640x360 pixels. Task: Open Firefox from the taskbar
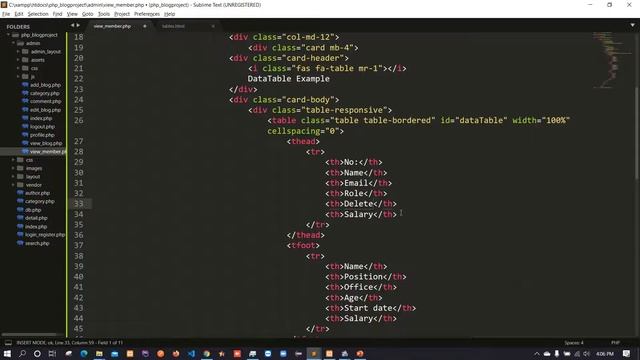point(176,353)
